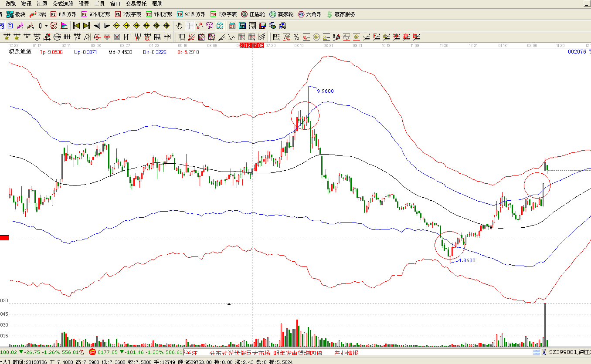This screenshot has width=591, height=364.
Task: Open the 江恩 menu
Action: 42,3
